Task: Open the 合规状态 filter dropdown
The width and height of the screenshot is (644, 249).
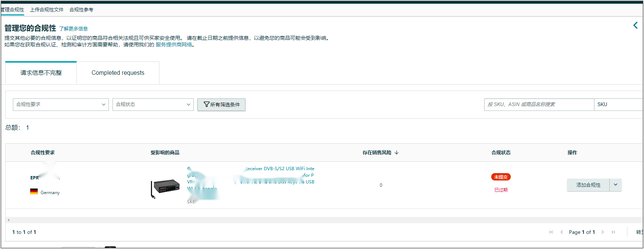Action: (x=153, y=105)
